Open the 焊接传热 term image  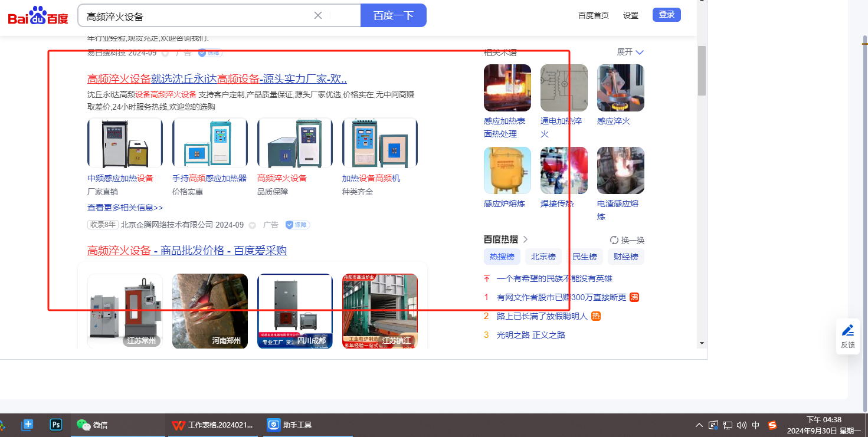[564, 170]
